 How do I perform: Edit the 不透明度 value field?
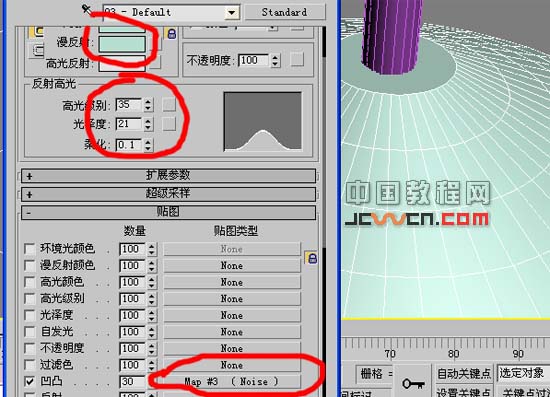click(x=254, y=60)
